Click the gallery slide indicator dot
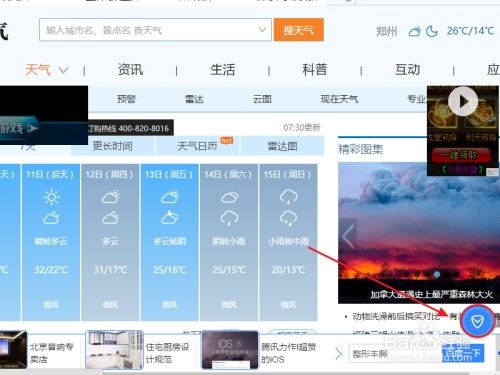This screenshot has width=500, height=375. click(437, 274)
